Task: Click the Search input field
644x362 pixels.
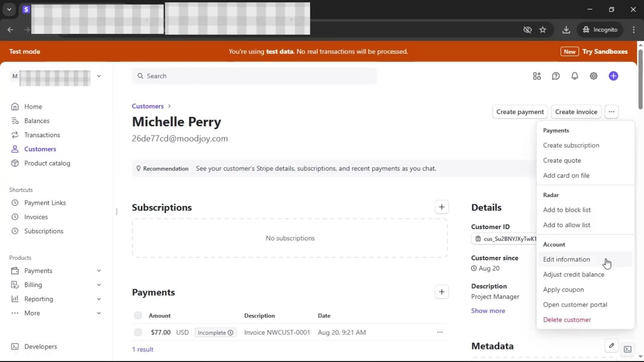Action: 255,76
